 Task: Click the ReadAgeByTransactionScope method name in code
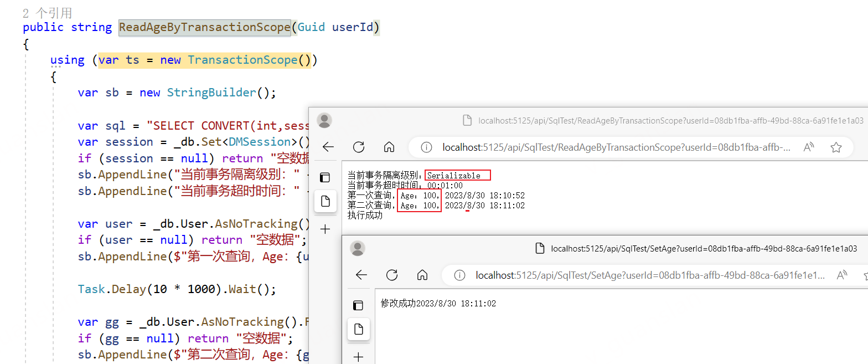point(204,27)
